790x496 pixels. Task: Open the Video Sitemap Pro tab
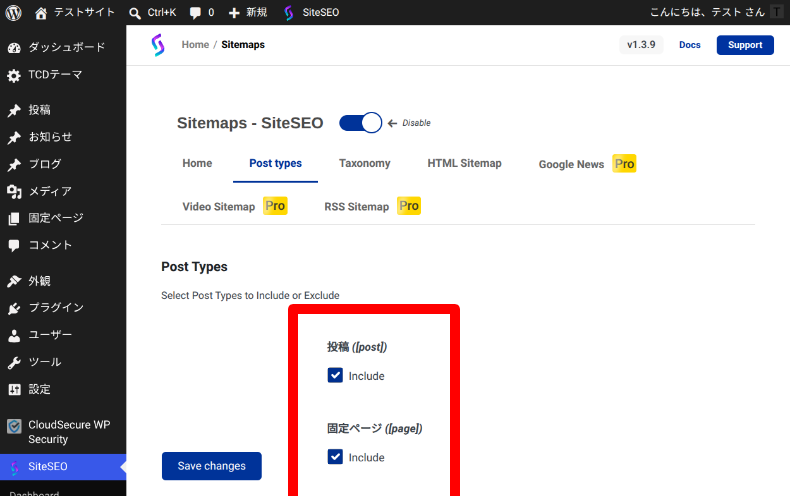coord(234,206)
